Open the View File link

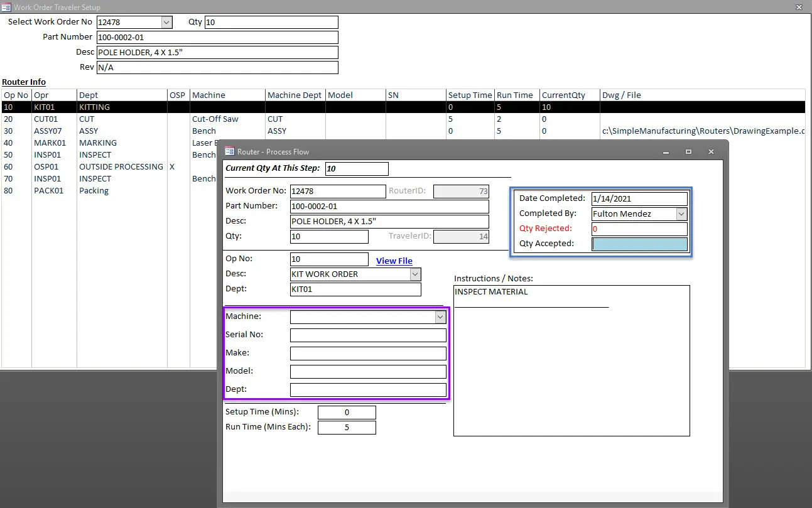point(394,261)
